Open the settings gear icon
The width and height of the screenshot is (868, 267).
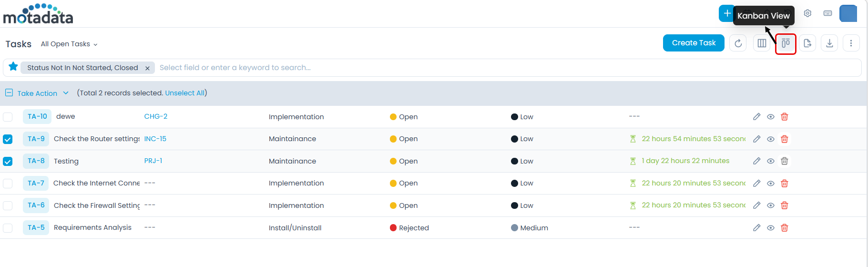(x=807, y=13)
